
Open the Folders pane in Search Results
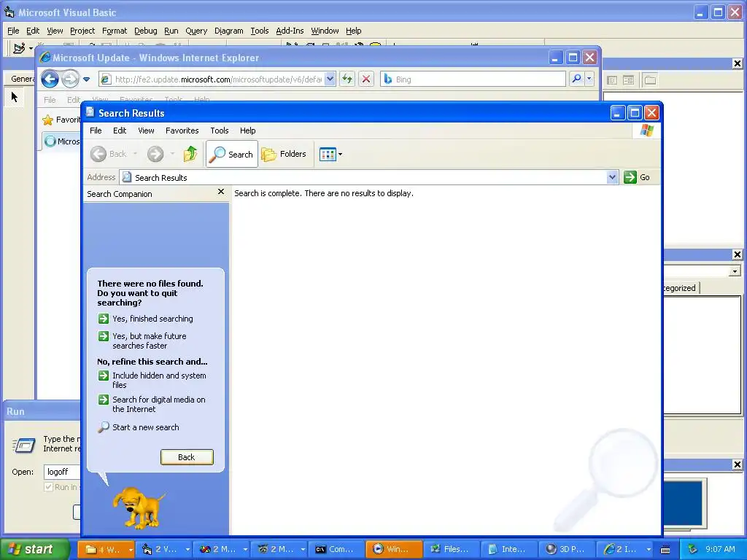(x=284, y=154)
